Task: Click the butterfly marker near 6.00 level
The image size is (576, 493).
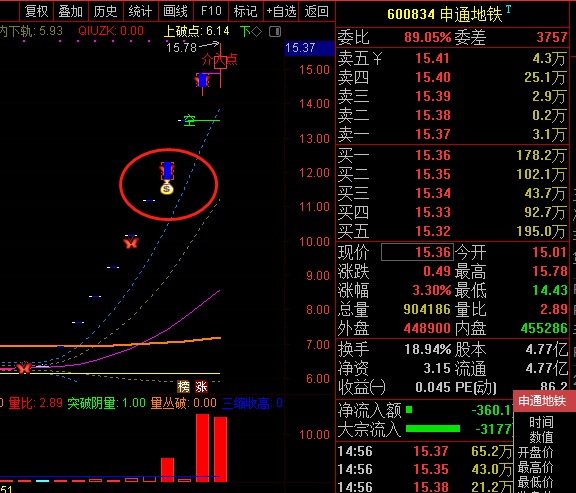Action: pyautogui.click(x=24, y=367)
